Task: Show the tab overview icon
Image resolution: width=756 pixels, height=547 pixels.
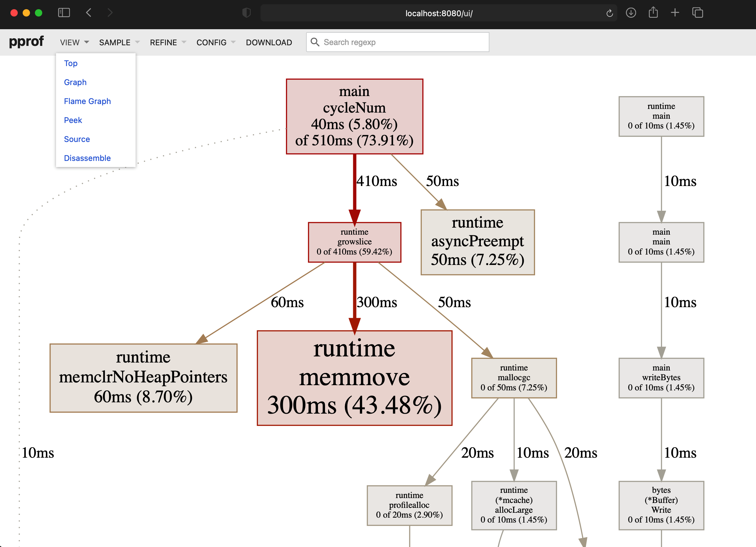Action: click(x=697, y=13)
